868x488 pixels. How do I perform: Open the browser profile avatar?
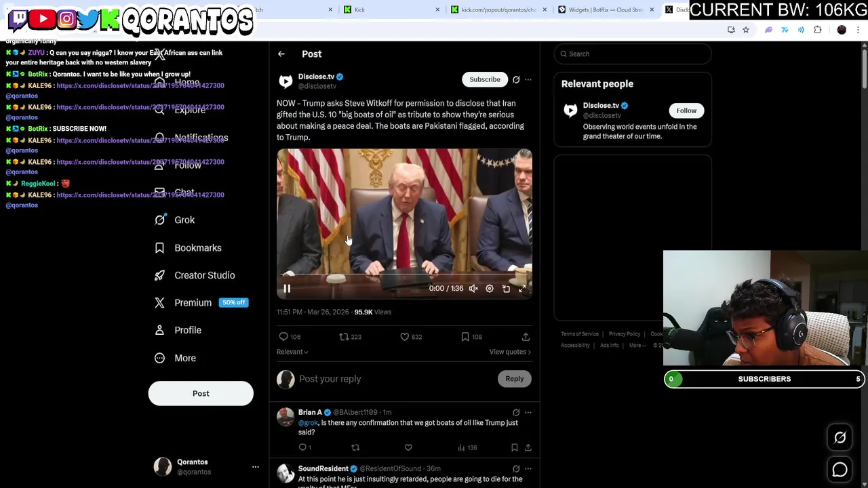pos(842,30)
